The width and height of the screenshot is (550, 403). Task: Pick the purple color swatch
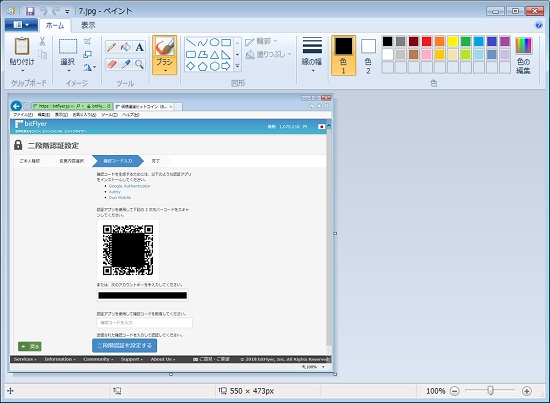[505, 41]
